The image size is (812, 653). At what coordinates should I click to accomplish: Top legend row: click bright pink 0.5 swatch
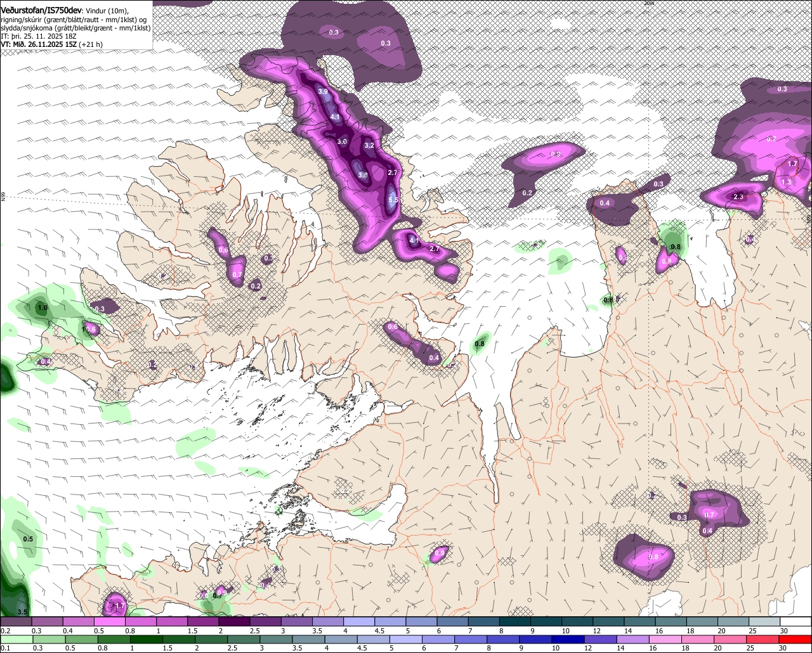tap(109, 622)
